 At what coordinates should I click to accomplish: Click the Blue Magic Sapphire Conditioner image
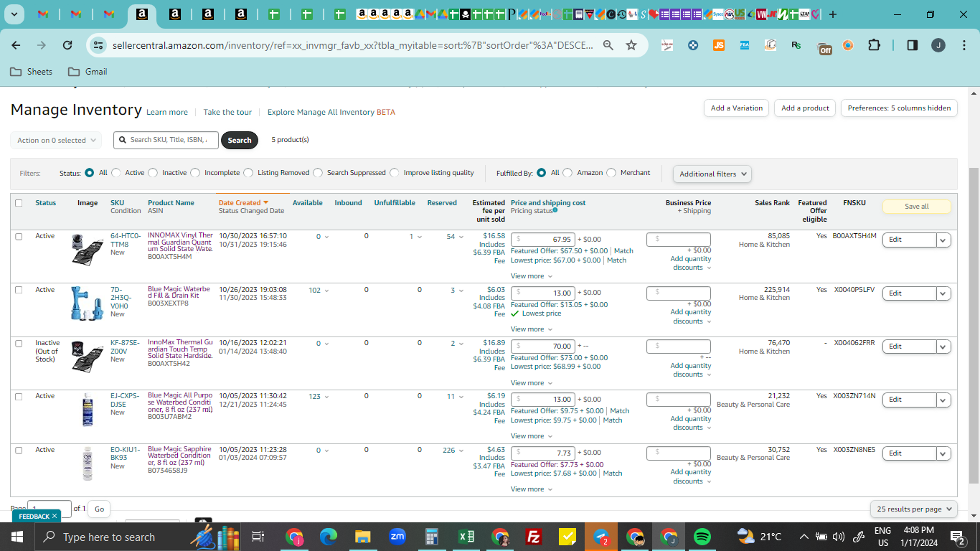point(88,463)
